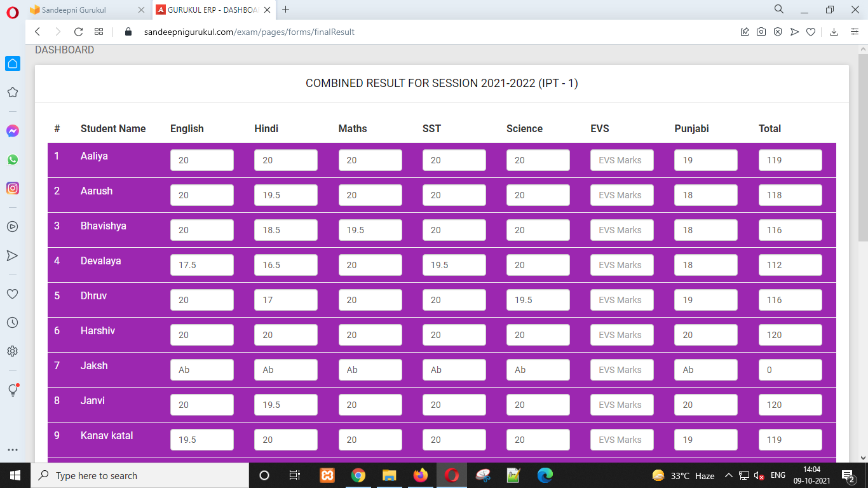868x488 pixels.
Task: Open Bookmarks star in Opera sidebar
Action: 13,92
